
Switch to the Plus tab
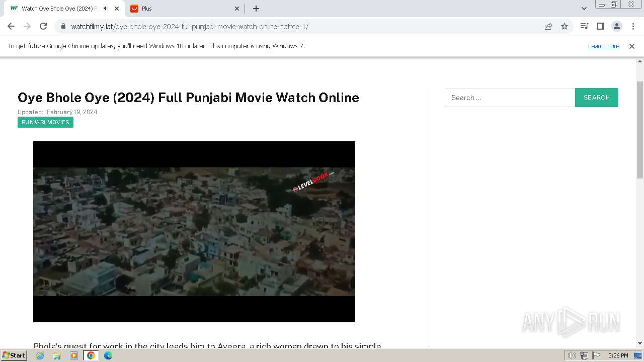click(185, 9)
